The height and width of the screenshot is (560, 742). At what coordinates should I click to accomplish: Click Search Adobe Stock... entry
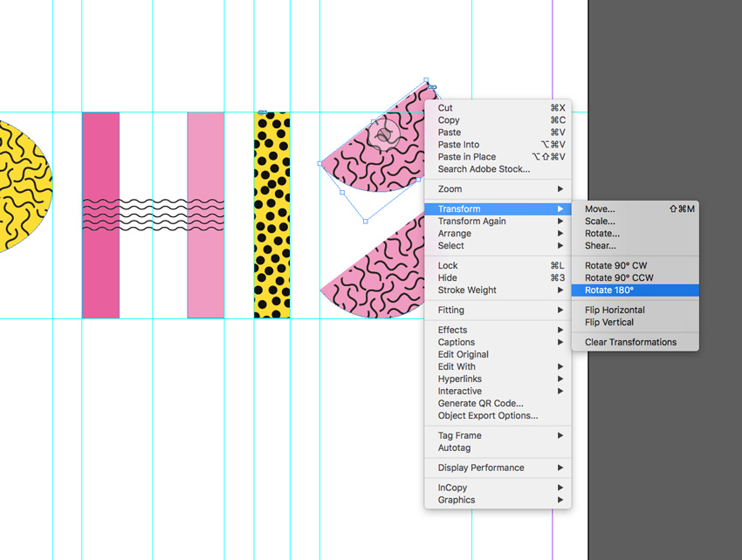tap(484, 169)
